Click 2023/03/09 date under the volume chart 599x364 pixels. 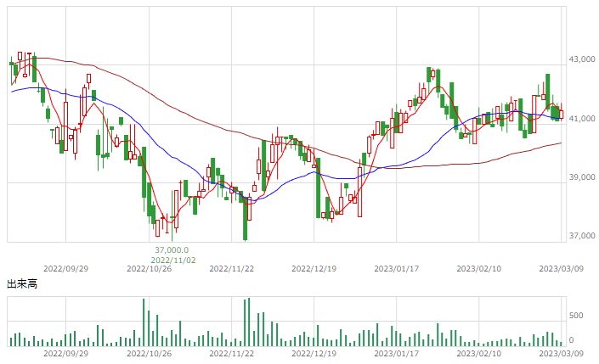pyautogui.click(x=561, y=353)
